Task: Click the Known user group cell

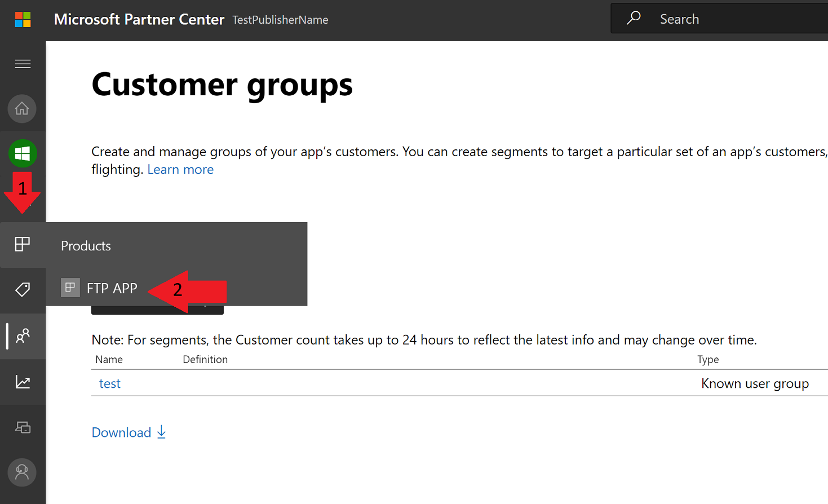Action: [755, 383]
